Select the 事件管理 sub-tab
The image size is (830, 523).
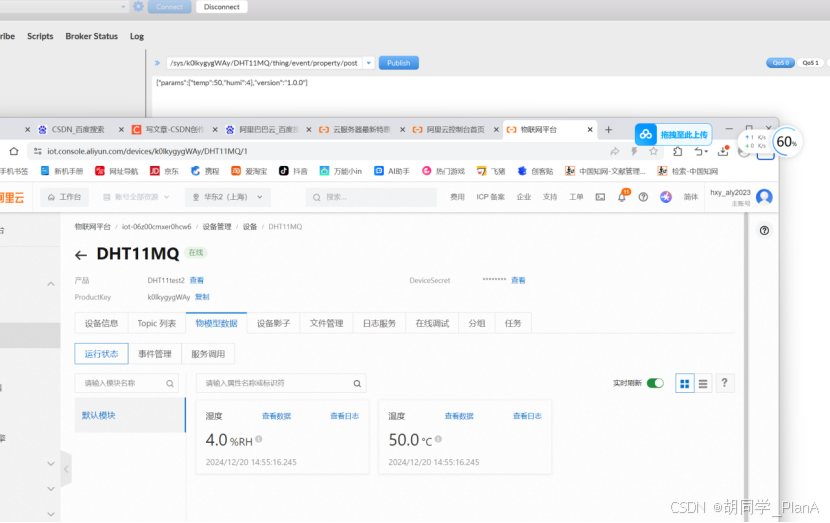(x=155, y=354)
